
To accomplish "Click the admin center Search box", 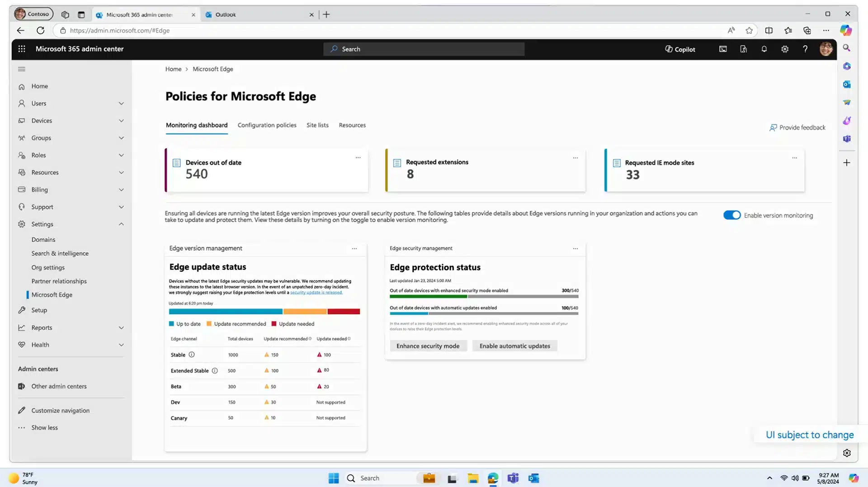I will (x=424, y=49).
